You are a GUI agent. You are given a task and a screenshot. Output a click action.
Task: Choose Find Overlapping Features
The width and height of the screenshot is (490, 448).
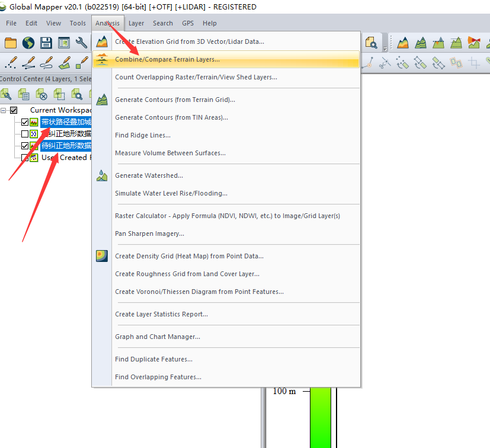pos(226,377)
